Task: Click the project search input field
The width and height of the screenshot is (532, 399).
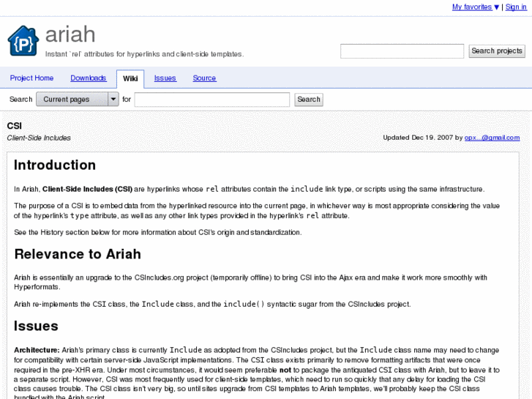Action: point(402,51)
